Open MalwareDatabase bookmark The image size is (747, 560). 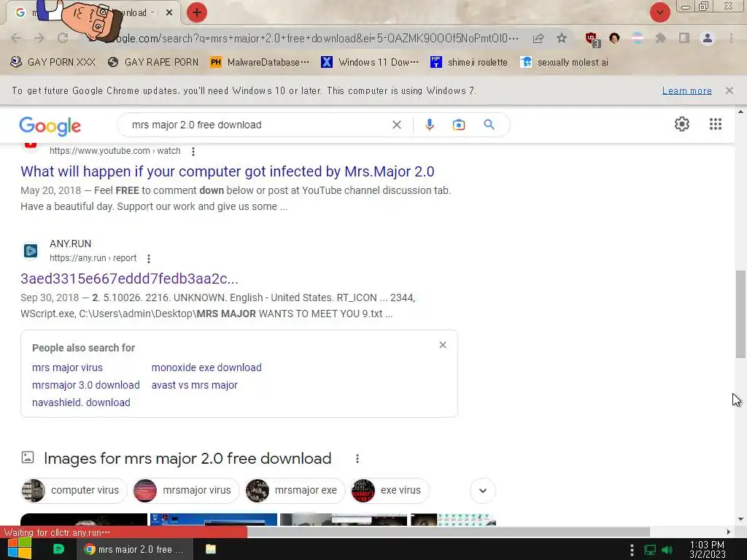tap(260, 62)
